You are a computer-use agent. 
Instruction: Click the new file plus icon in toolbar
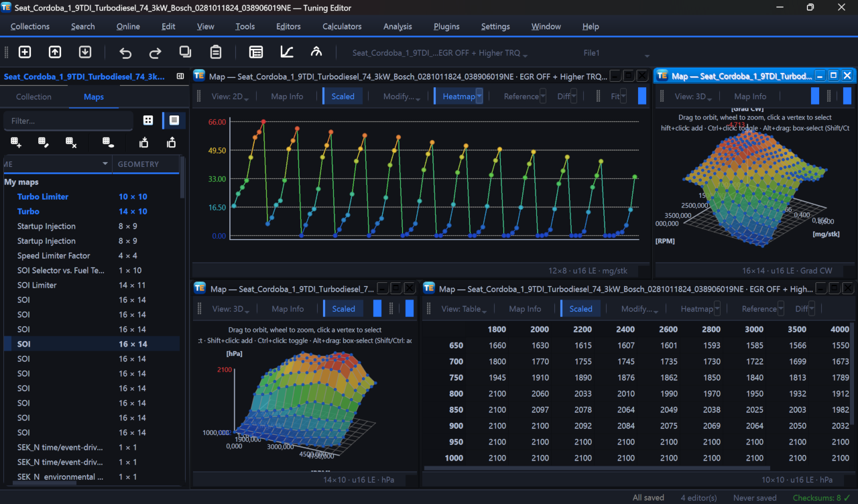point(25,52)
